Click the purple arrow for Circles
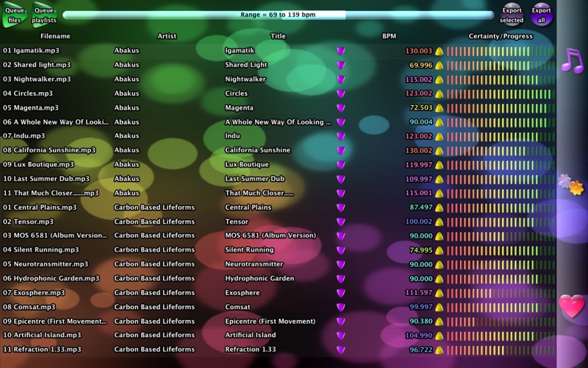This screenshot has height=368, width=588. tap(340, 94)
